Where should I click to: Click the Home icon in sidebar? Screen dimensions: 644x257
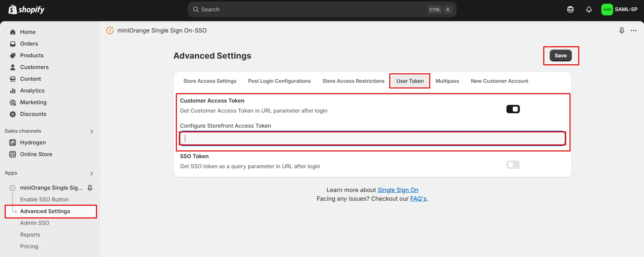(x=13, y=32)
